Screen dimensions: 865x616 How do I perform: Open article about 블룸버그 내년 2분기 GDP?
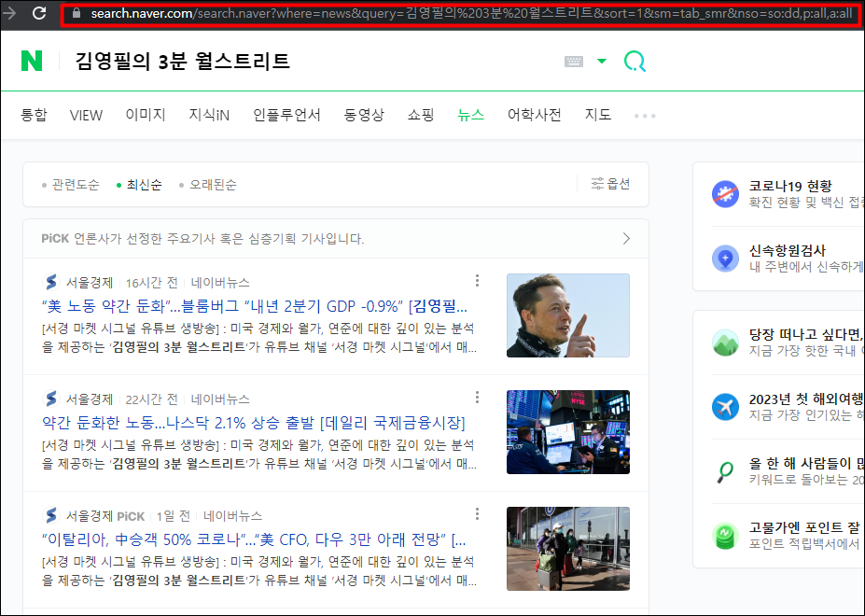pyautogui.click(x=255, y=306)
